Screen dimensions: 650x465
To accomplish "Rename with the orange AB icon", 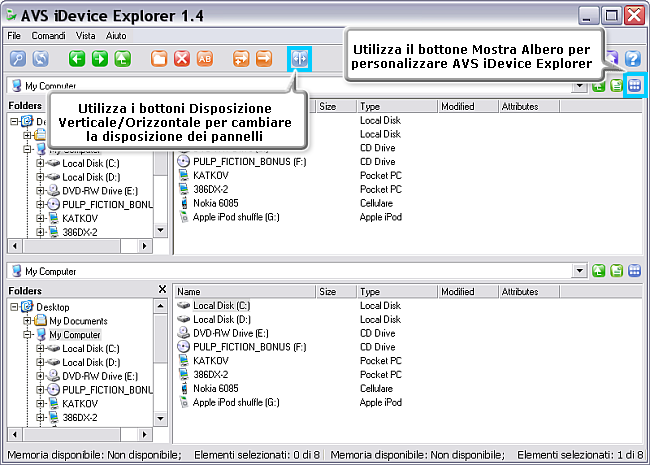I will 205,59.
